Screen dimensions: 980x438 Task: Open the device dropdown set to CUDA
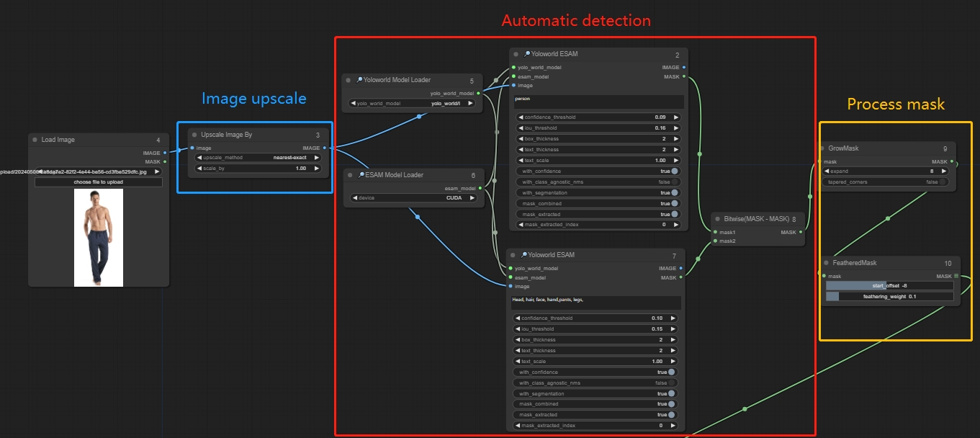[412, 197]
